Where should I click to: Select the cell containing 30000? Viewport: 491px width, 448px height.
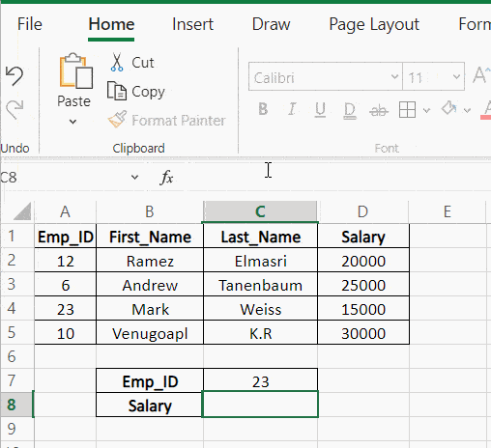363,333
